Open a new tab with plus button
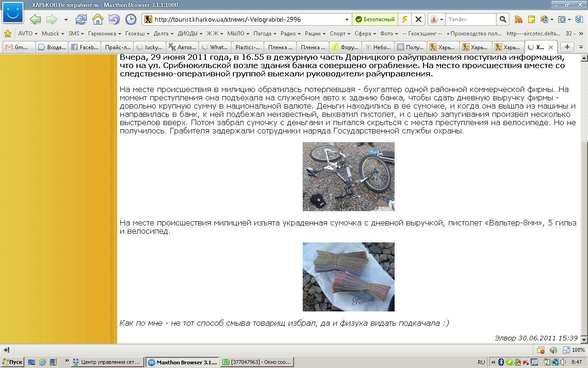Screen dimensions: 588x368 pyautogui.click(x=567, y=47)
